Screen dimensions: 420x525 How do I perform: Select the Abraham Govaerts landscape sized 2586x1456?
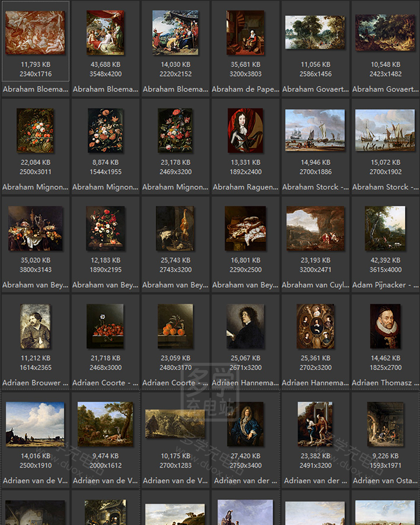tap(315, 33)
